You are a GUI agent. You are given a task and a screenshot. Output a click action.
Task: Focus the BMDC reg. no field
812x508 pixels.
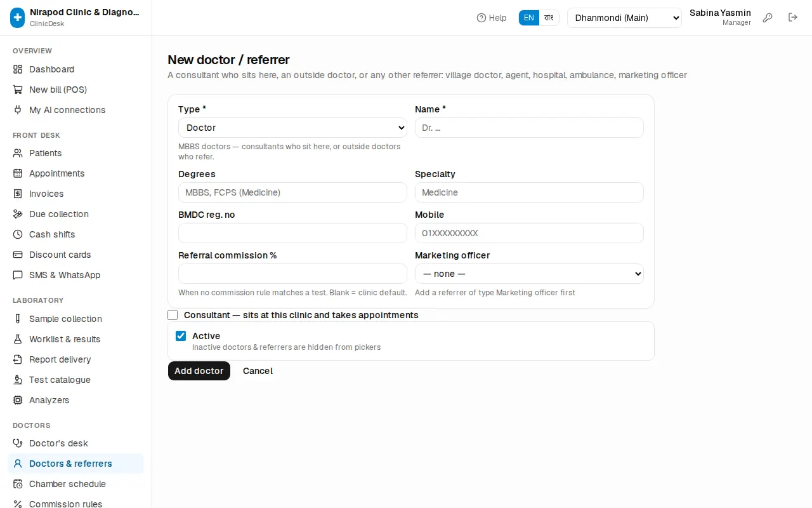[292, 233]
